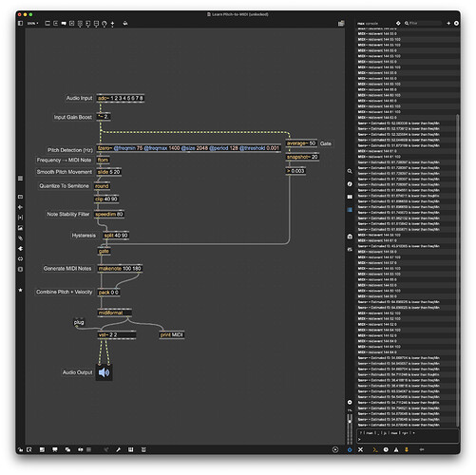Select the print MIDI object
The width and height of the screenshot is (476, 475).
pyautogui.click(x=172, y=334)
